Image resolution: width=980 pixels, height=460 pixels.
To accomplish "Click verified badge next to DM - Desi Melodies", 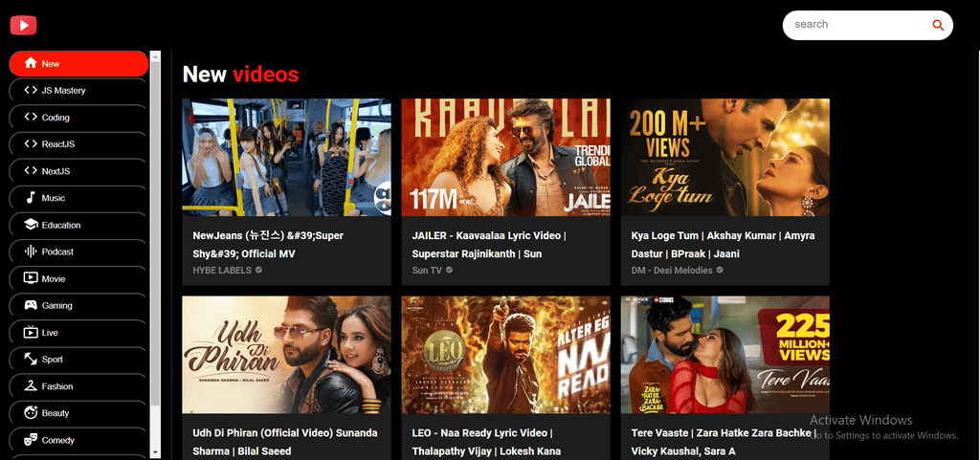I will pos(720,271).
